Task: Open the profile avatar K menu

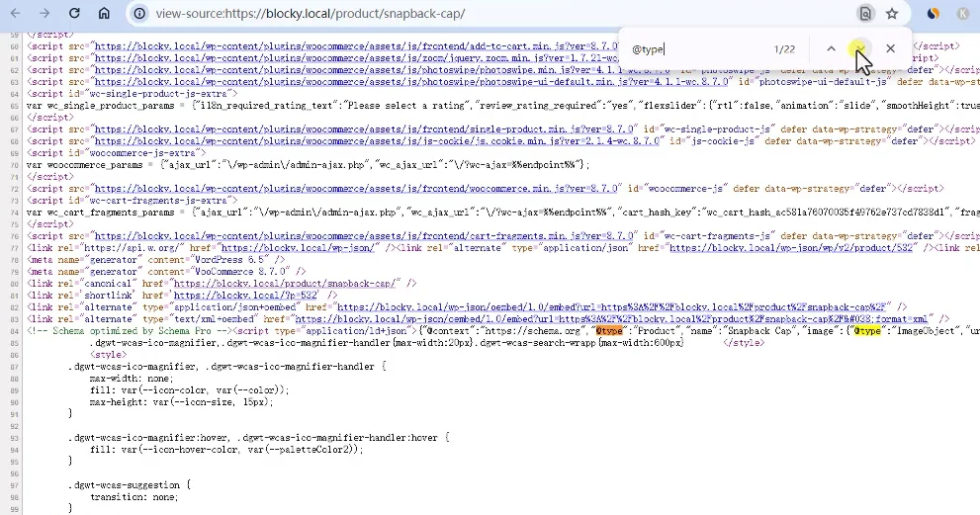Action: pos(963,13)
